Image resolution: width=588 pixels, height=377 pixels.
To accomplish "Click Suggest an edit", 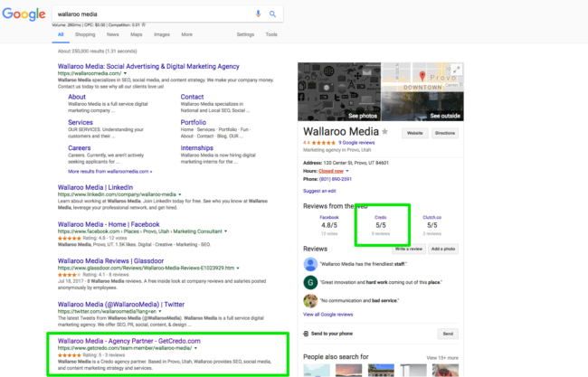I will click(319, 191).
